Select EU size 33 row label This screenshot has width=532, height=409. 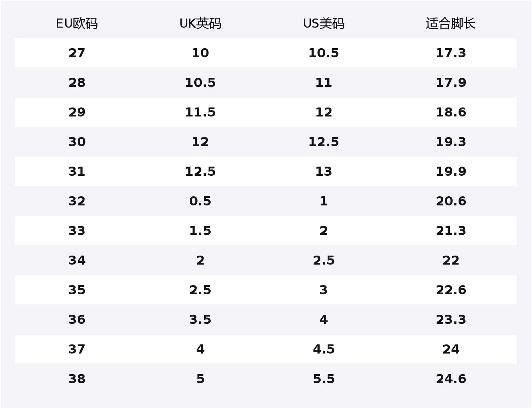tap(77, 230)
